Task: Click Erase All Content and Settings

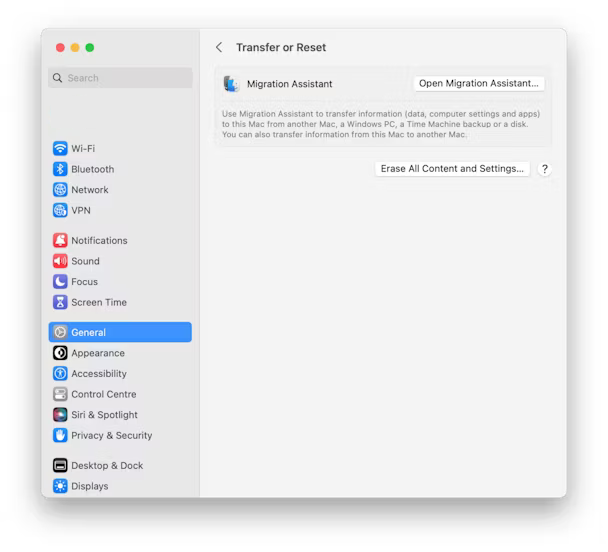Action: 452,169
